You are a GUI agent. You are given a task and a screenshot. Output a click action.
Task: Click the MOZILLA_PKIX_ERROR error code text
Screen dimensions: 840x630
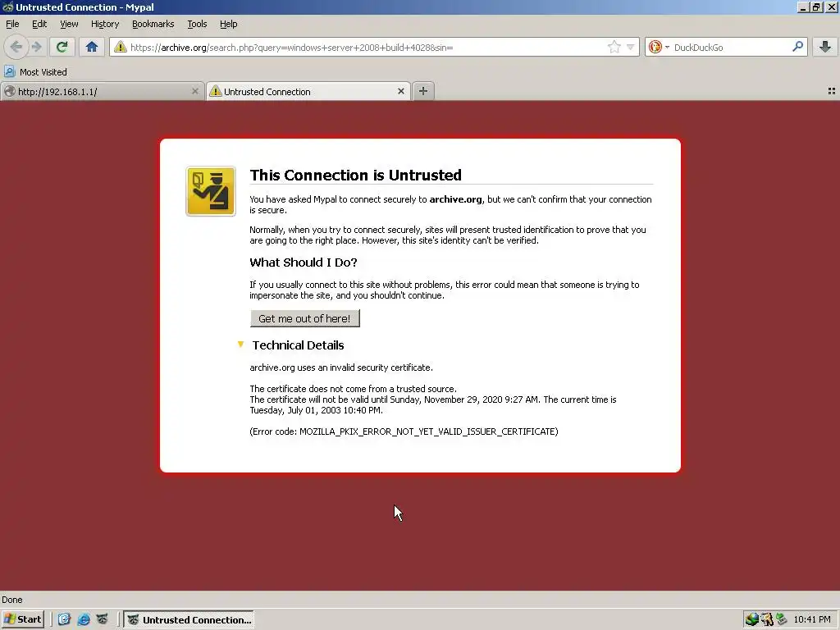click(x=404, y=431)
